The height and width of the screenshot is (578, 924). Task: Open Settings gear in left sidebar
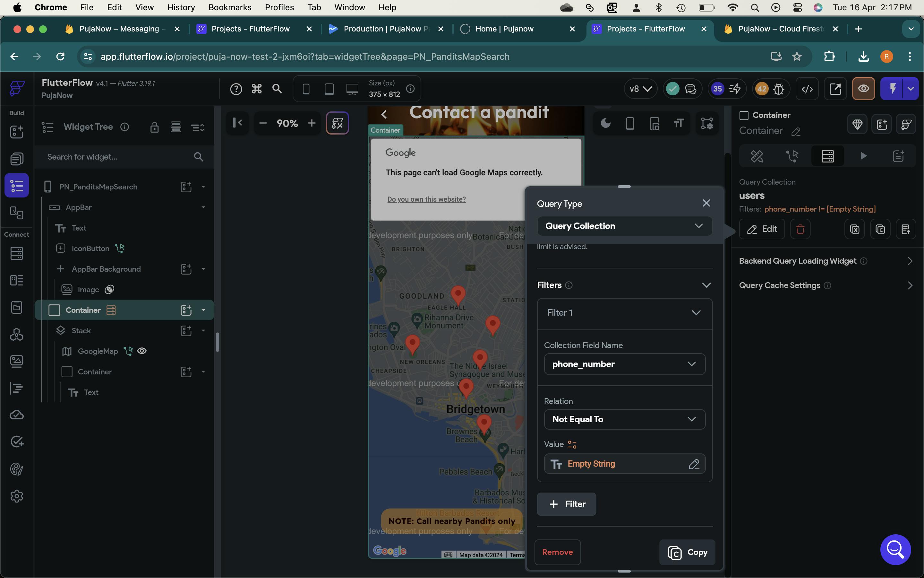coord(16,496)
